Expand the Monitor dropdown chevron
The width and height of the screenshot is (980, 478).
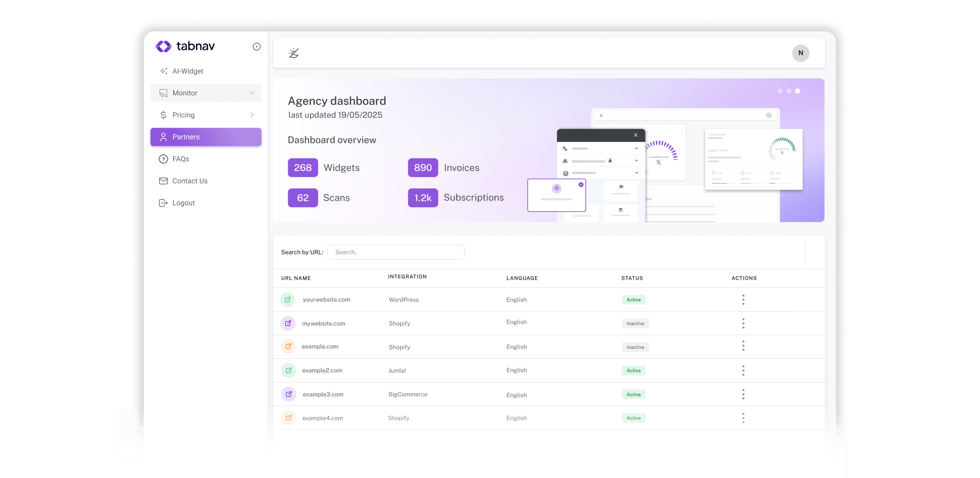[252, 93]
